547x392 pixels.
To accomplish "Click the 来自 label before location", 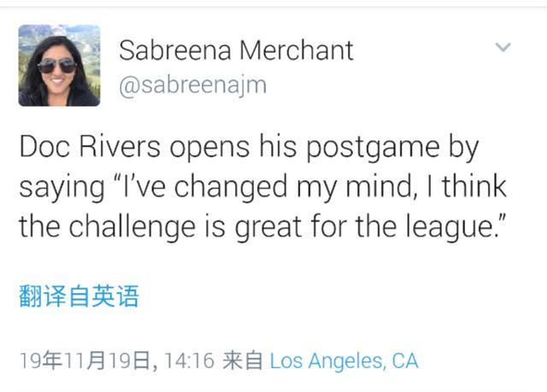I will point(243,361).
